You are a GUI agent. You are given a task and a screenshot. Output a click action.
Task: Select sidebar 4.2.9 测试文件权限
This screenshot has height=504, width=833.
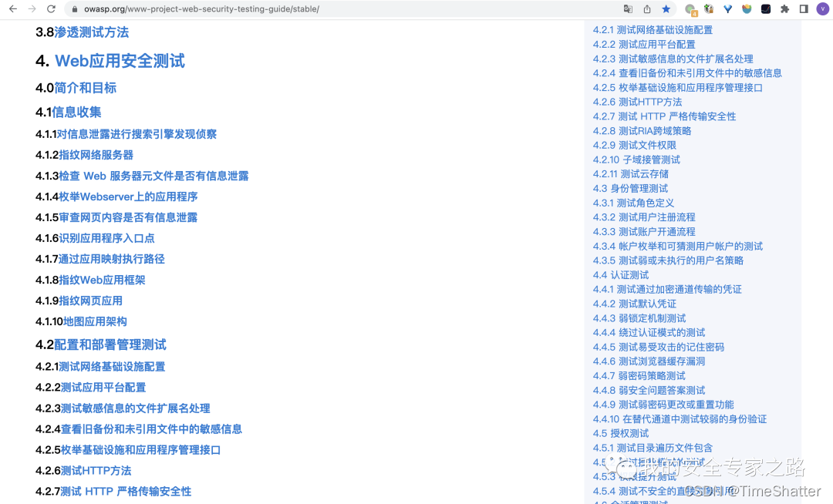(x=635, y=145)
